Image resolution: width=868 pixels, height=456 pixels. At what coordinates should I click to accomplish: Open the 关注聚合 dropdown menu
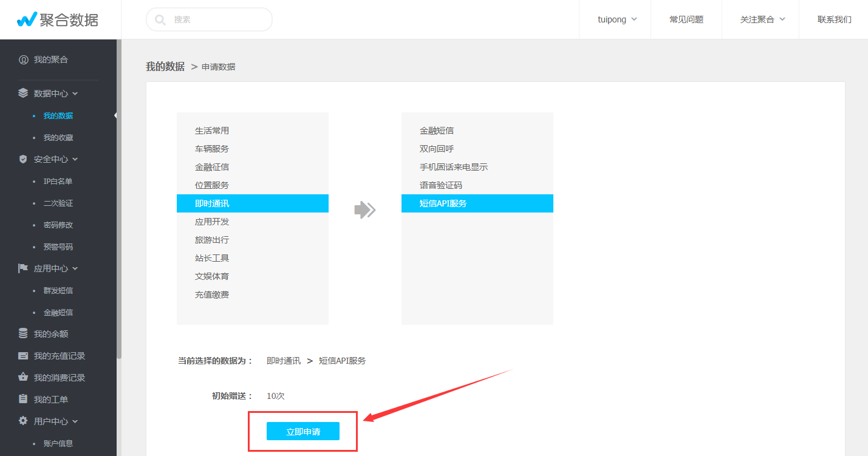pos(762,19)
